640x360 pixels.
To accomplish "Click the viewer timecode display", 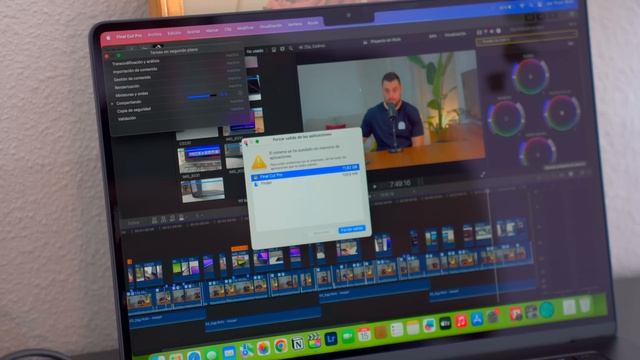I will (x=400, y=184).
